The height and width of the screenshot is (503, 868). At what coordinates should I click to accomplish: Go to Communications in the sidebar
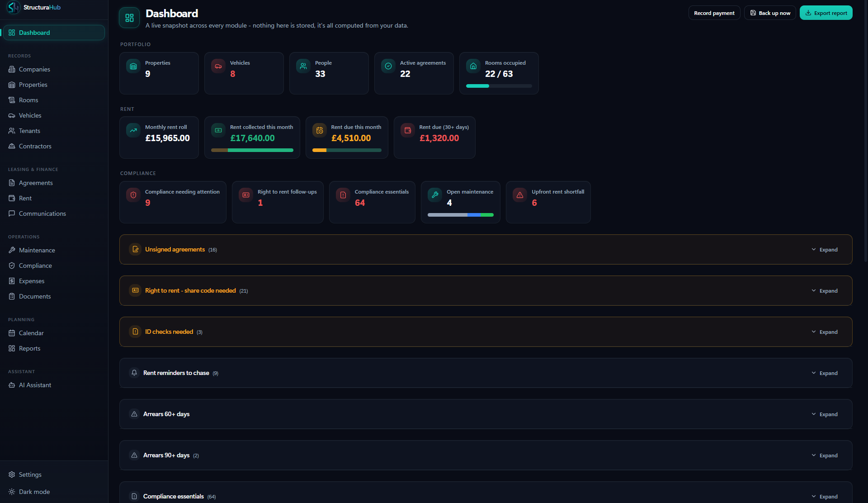pyautogui.click(x=54, y=214)
